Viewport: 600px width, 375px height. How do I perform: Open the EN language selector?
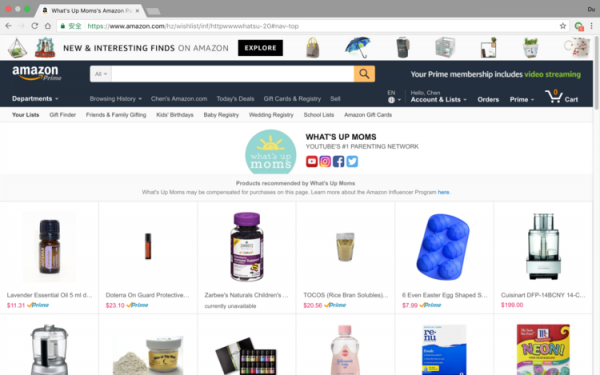click(394, 96)
